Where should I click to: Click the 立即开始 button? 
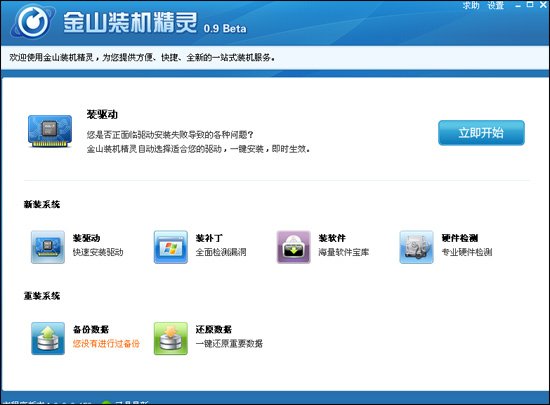[481, 133]
